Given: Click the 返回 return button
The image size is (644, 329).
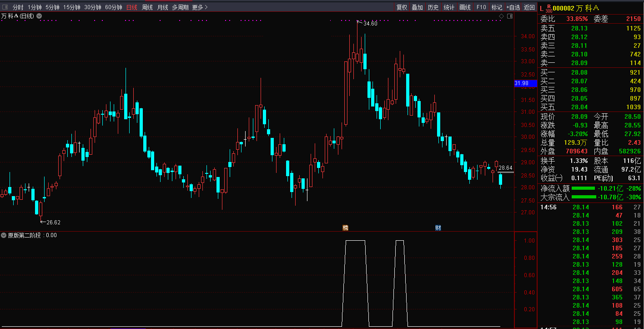Looking at the screenshot, I should [x=529, y=7].
